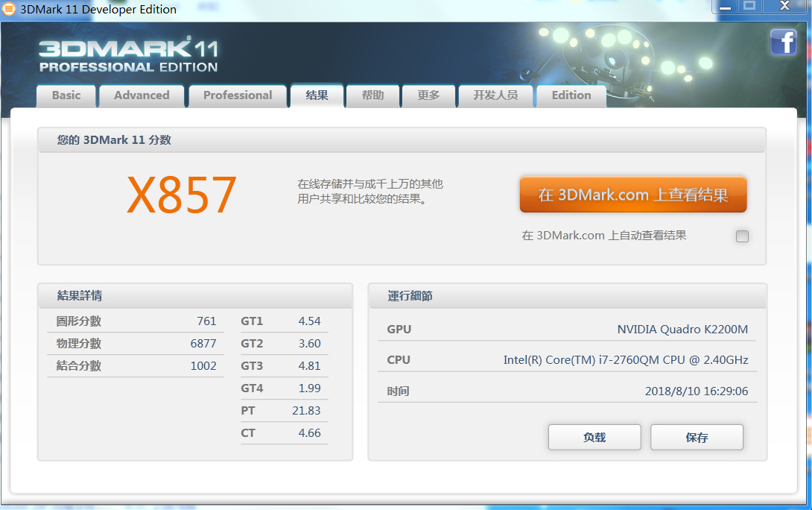Image resolution: width=812 pixels, height=510 pixels.
Task: Select the GT3 result 4.81
Action: tap(309, 366)
